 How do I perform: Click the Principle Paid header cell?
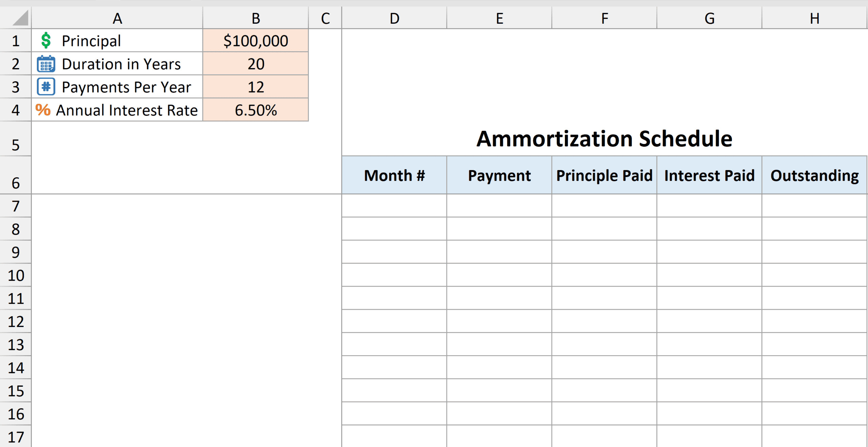[x=604, y=176]
